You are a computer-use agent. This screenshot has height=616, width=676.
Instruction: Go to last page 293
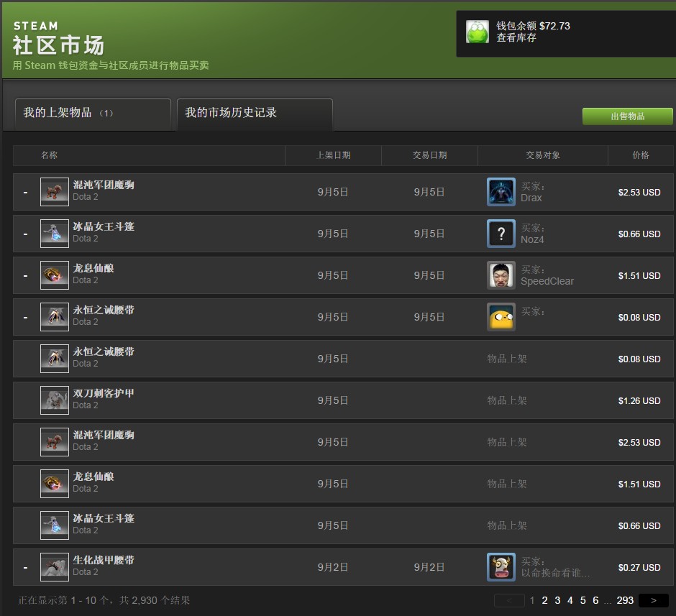625,600
